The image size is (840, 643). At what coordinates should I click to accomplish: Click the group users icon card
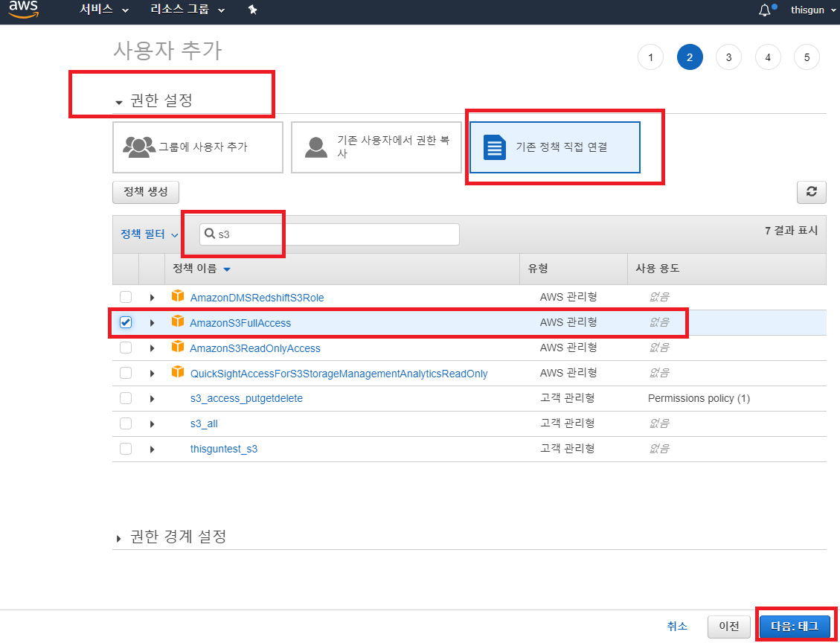click(x=138, y=147)
